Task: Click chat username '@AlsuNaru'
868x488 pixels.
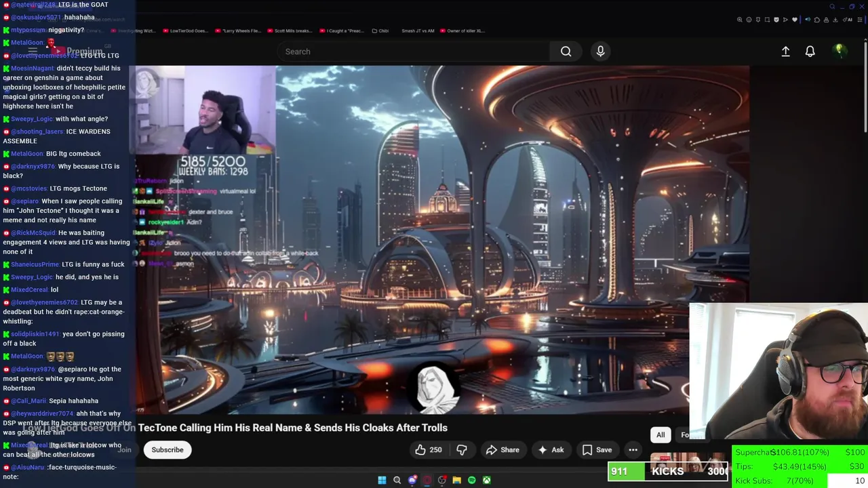Action: click(27, 468)
